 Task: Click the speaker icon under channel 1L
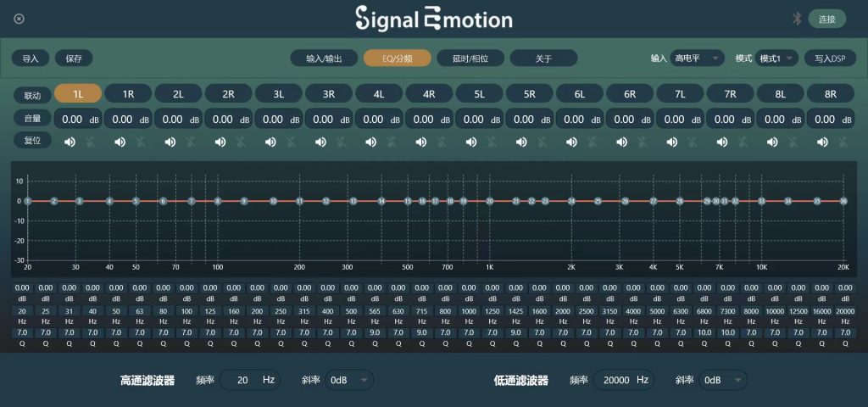(x=70, y=142)
